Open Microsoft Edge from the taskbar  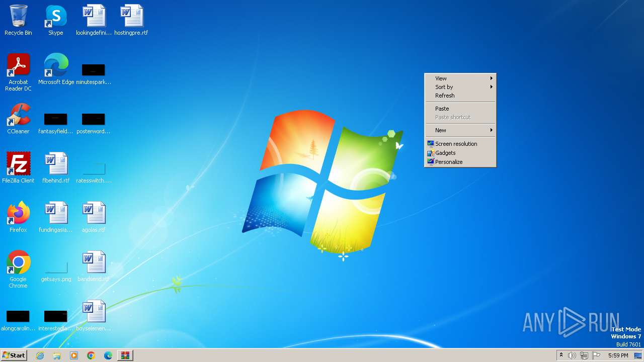(108, 355)
